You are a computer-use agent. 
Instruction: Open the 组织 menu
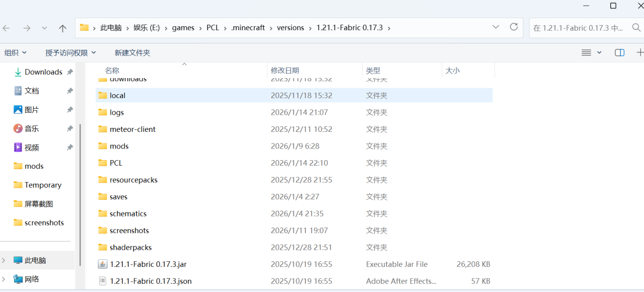pyautogui.click(x=15, y=52)
